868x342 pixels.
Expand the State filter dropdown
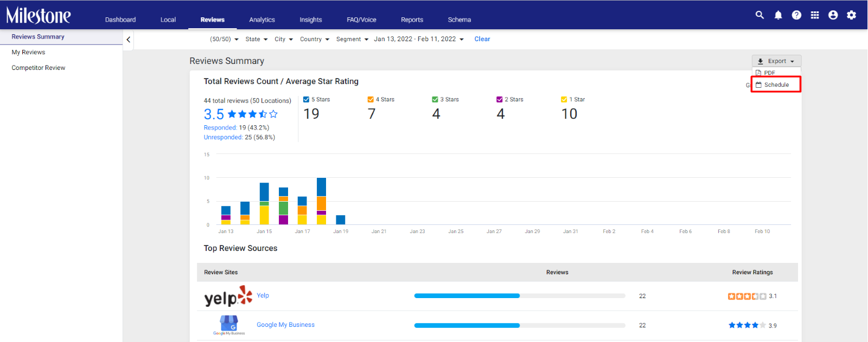256,39
